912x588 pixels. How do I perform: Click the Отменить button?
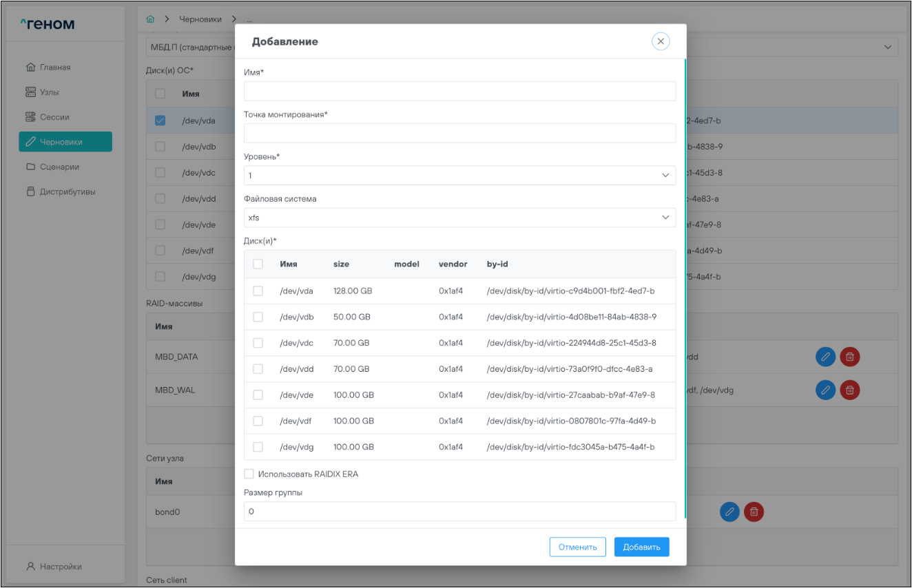pos(577,547)
